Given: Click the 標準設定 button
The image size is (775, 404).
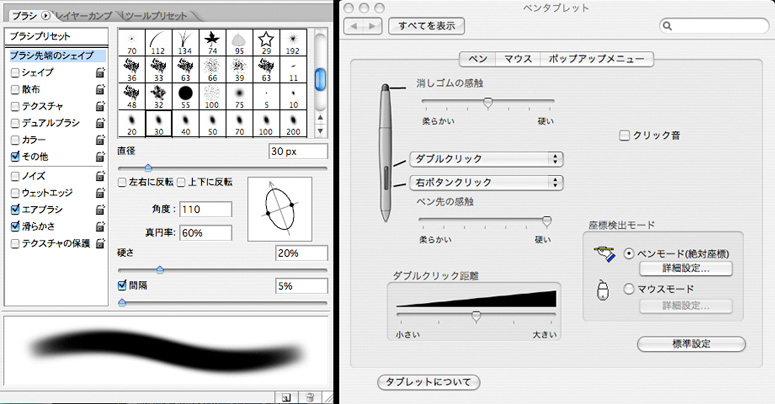Looking at the screenshot, I should (x=691, y=344).
